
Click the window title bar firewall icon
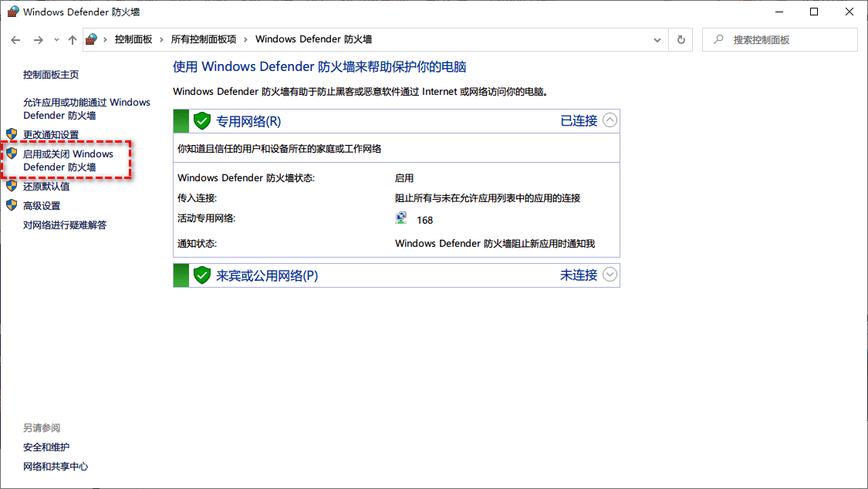pyautogui.click(x=13, y=12)
